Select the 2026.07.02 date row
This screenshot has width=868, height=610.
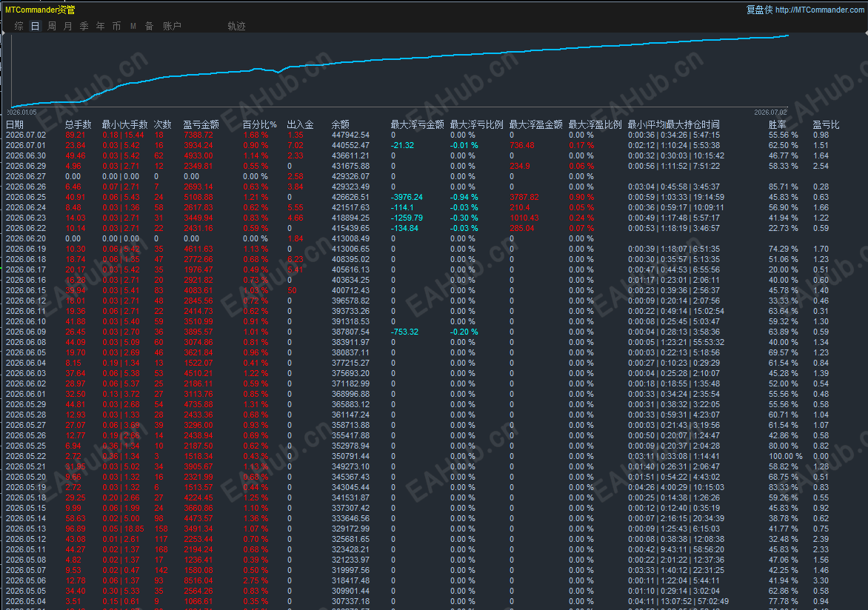[x=26, y=135]
